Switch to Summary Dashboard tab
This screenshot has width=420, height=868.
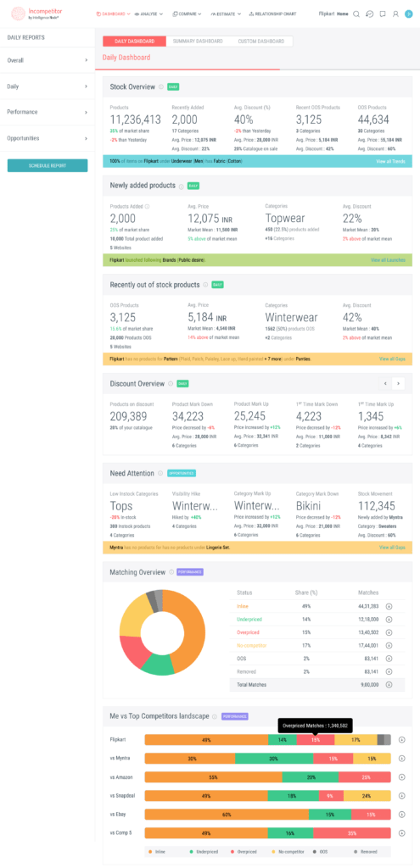(x=198, y=42)
